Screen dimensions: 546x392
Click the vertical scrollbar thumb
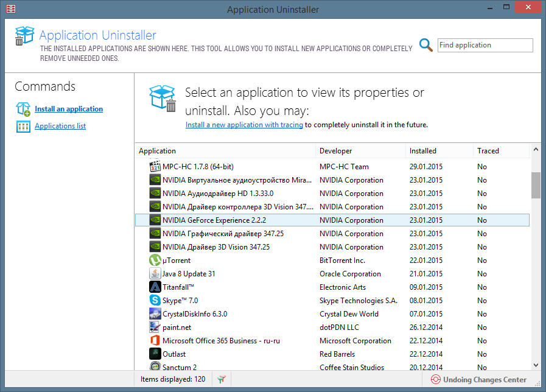click(x=536, y=185)
